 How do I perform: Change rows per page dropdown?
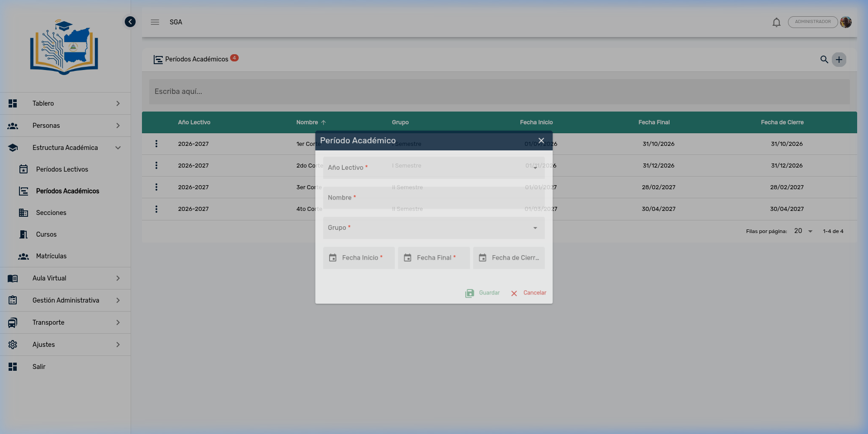804,231
